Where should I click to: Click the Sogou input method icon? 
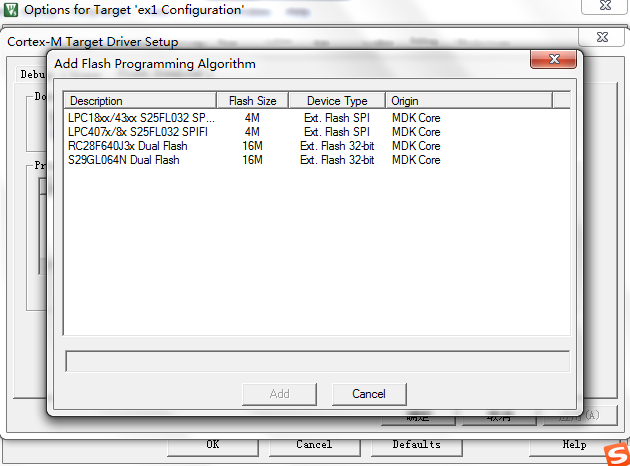click(617, 455)
